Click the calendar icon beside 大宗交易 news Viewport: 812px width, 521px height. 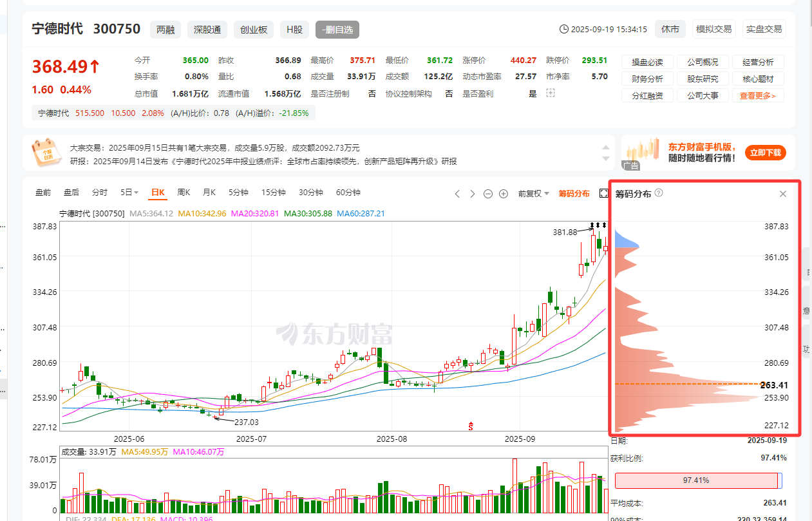coord(46,152)
